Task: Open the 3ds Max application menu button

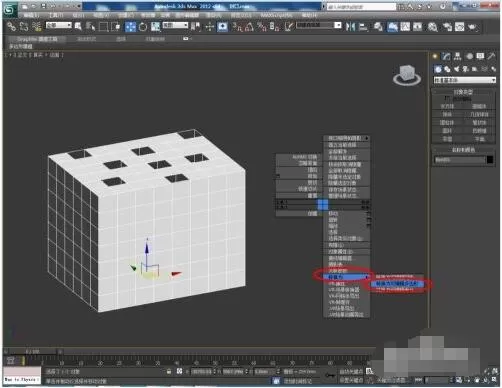Action: pos(10,10)
